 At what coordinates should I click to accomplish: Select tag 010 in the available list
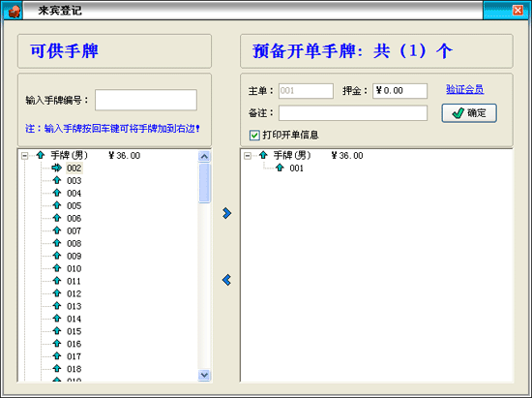click(x=74, y=268)
